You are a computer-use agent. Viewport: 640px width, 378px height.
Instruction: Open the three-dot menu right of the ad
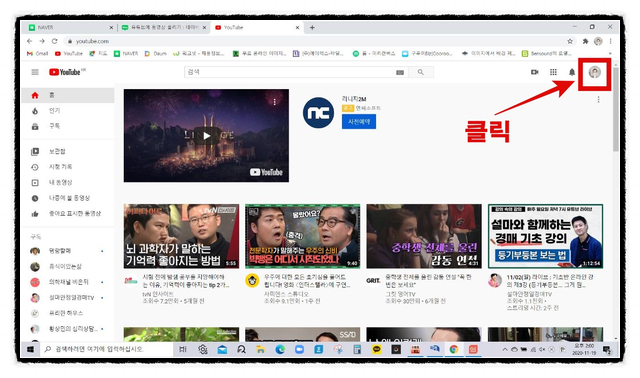point(598,99)
